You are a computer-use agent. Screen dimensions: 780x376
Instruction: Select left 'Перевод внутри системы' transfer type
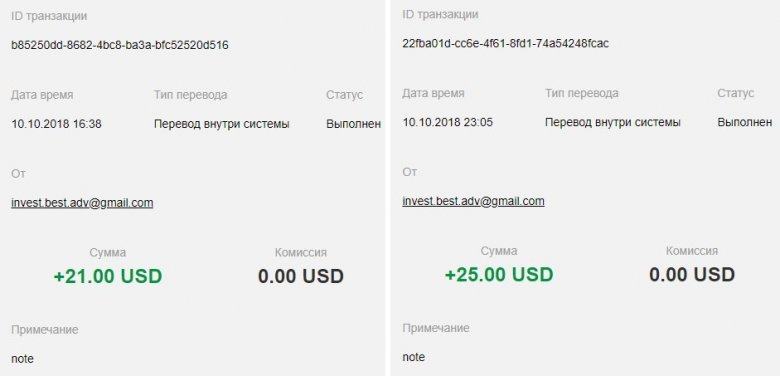click(221, 124)
